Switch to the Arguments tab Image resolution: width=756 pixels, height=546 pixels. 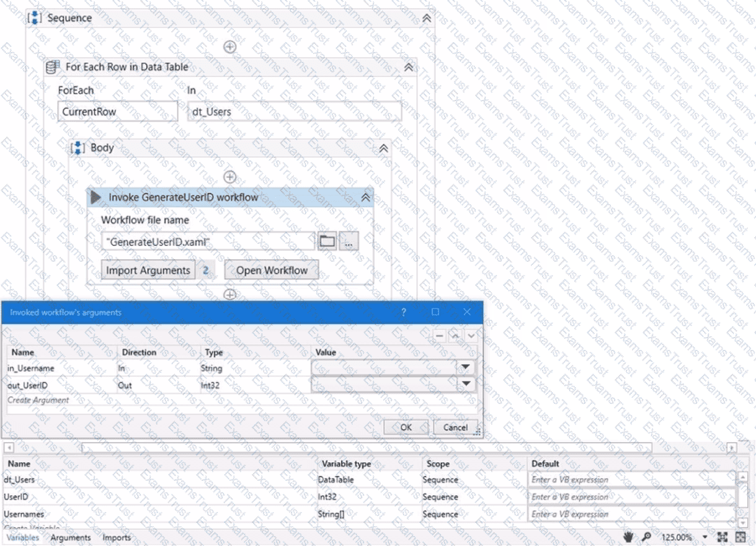71,538
